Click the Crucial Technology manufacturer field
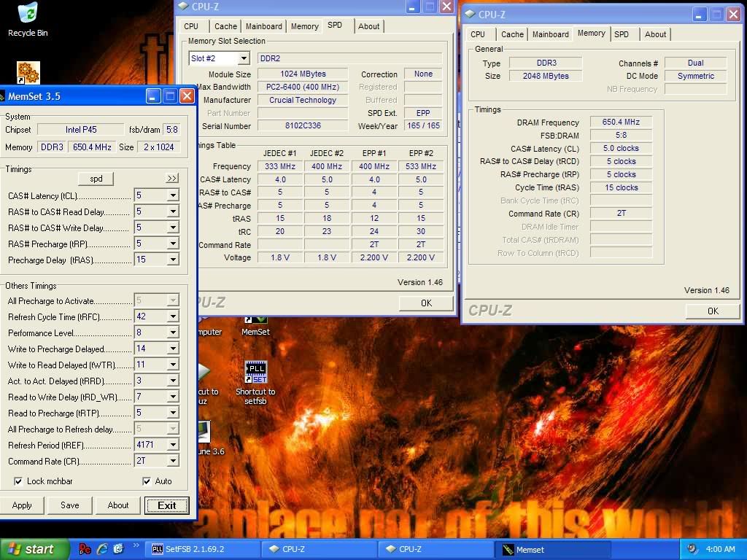The height and width of the screenshot is (560, 747). pos(303,100)
